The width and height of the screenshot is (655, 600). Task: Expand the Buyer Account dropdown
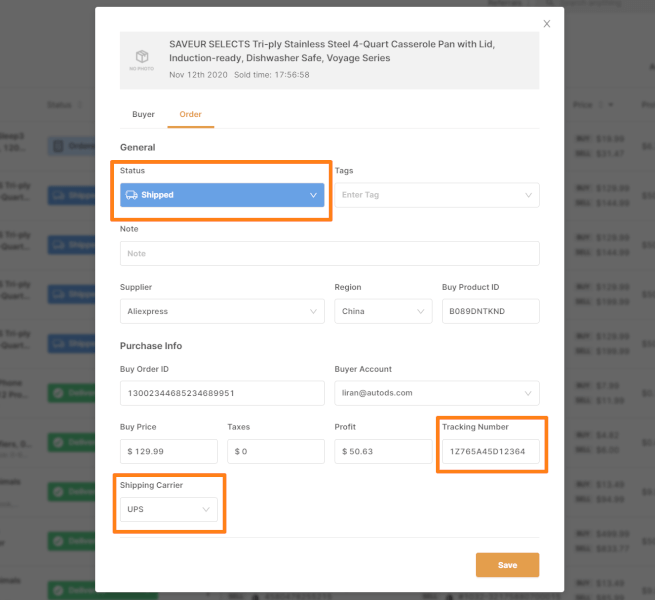(x=437, y=393)
